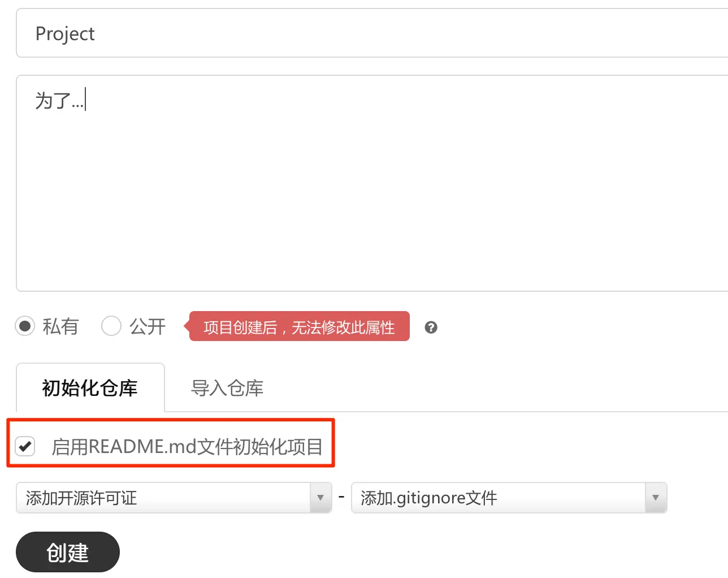Focus the Project name input field
This screenshot has height=578, width=728.
pyautogui.click(x=372, y=33)
